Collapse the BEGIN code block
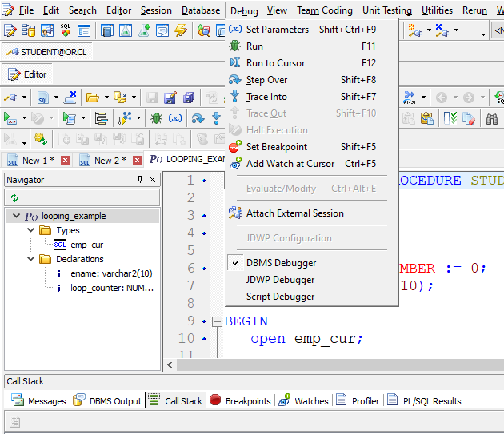 (217, 321)
